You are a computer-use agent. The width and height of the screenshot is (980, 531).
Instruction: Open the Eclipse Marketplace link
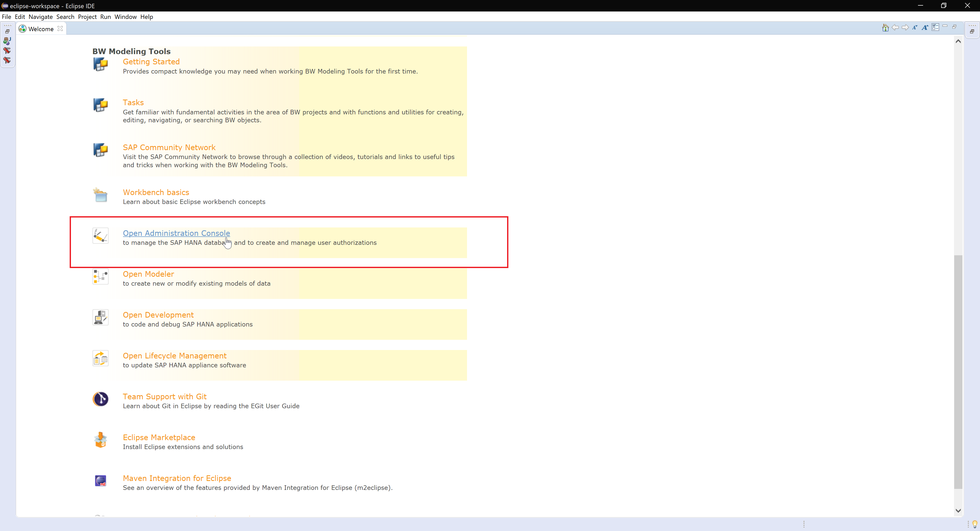(x=159, y=437)
